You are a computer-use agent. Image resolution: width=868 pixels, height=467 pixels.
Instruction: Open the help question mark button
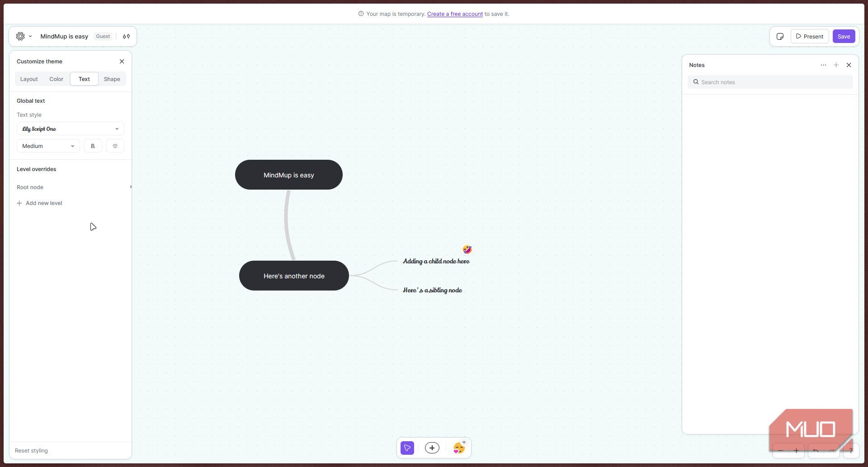tap(851, 451)
